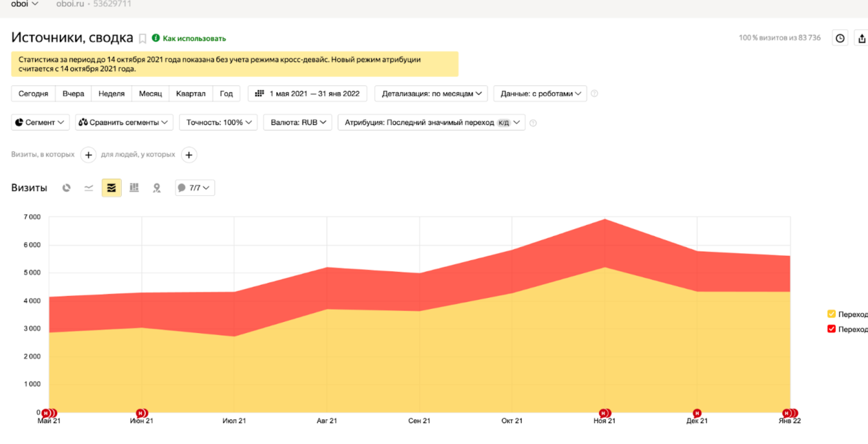This screenshot has width=868, height=444.
Task: Click the export share icon at top right
Action: tap(862, 38)
